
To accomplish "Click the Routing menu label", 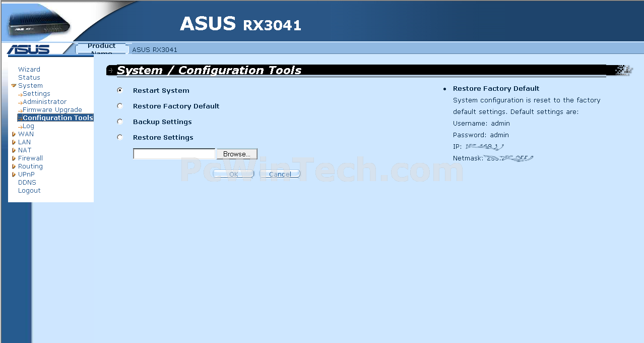I will pyautogui.click(x=30, y=166).
